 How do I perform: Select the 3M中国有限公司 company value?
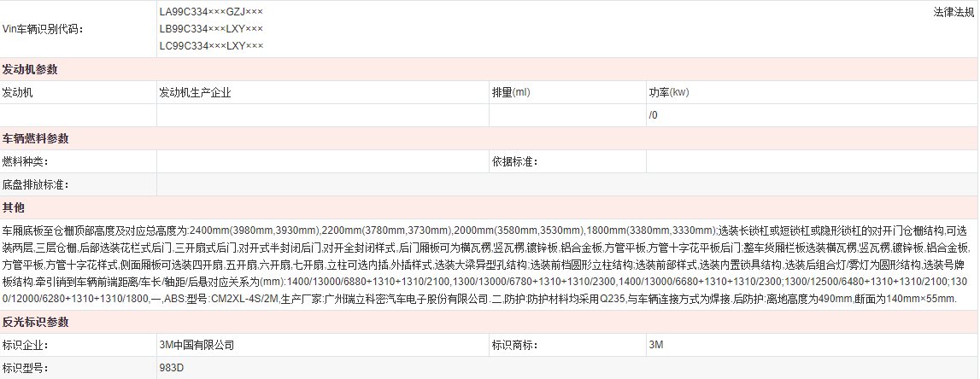[197, 346]
